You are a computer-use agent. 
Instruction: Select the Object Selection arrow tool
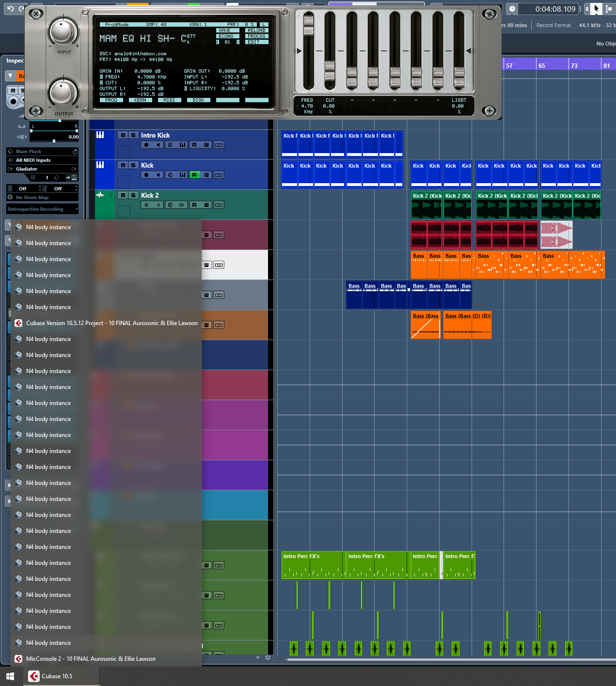point(597,9)
